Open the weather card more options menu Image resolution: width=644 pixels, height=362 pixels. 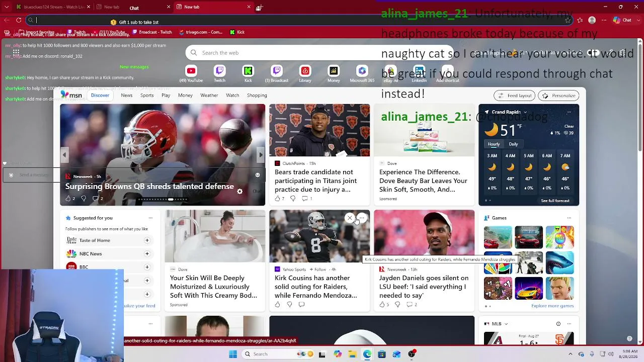tap(569, 112)
